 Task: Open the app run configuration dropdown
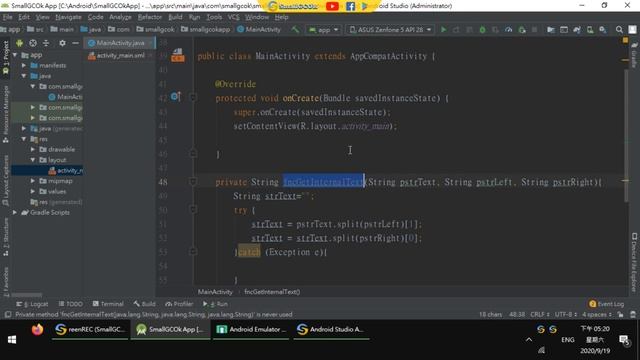(x=324, y=30)
